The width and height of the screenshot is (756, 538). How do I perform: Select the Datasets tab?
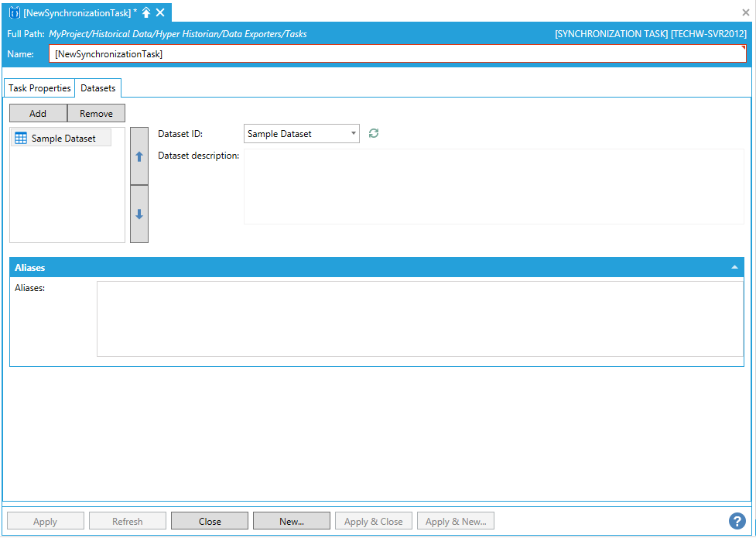pyautogui.click(x=98, y=88)
